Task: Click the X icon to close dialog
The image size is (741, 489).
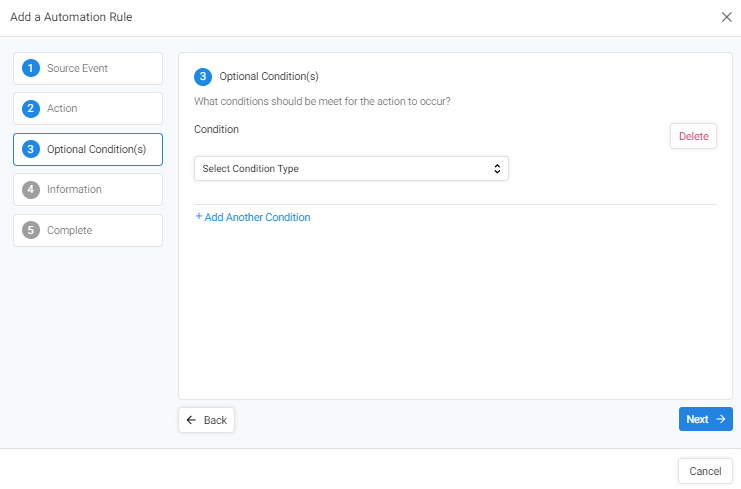Action: (x=726, y=17)
